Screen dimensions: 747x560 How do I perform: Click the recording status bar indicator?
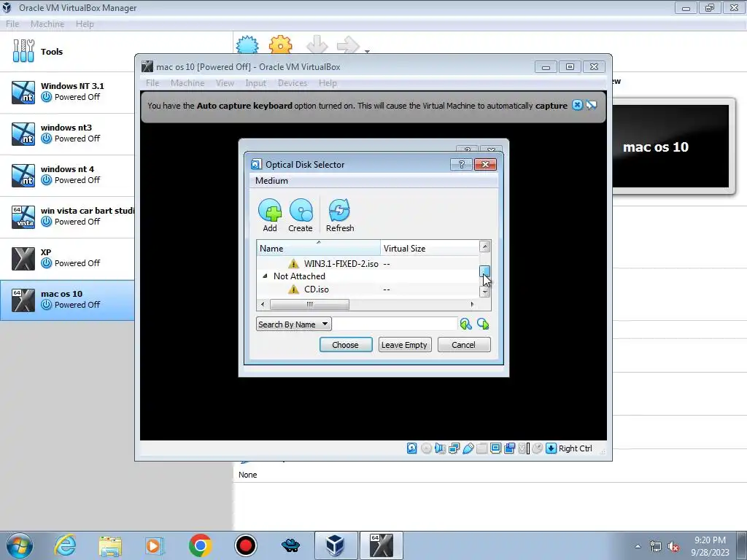pyautogui.click(x=509, y=448)
